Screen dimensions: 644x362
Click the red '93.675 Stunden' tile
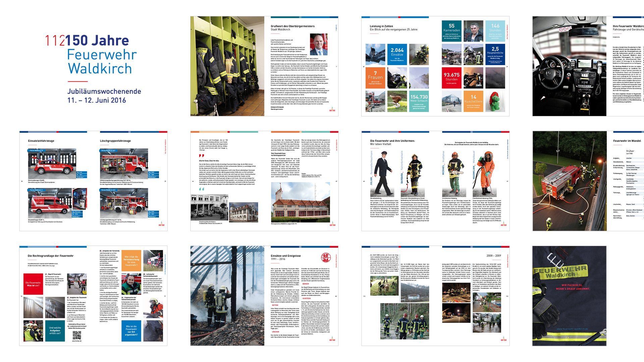click(451, 78)
